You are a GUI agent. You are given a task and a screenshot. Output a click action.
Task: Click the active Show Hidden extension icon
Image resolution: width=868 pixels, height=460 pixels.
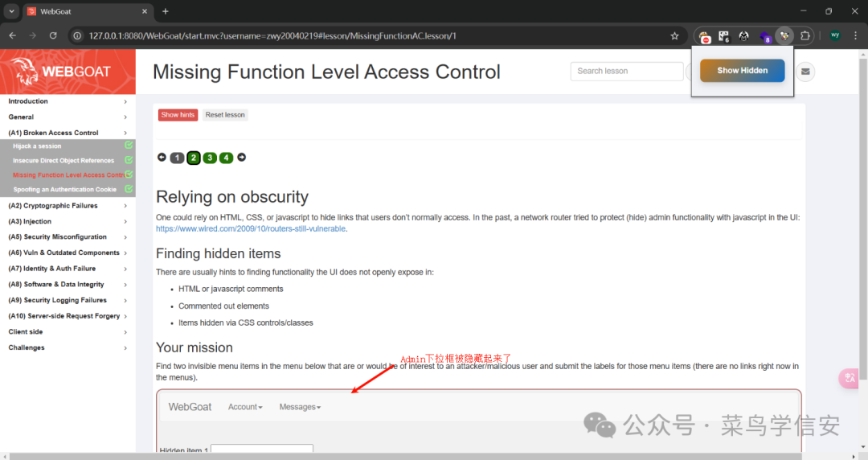click(784, 36)
